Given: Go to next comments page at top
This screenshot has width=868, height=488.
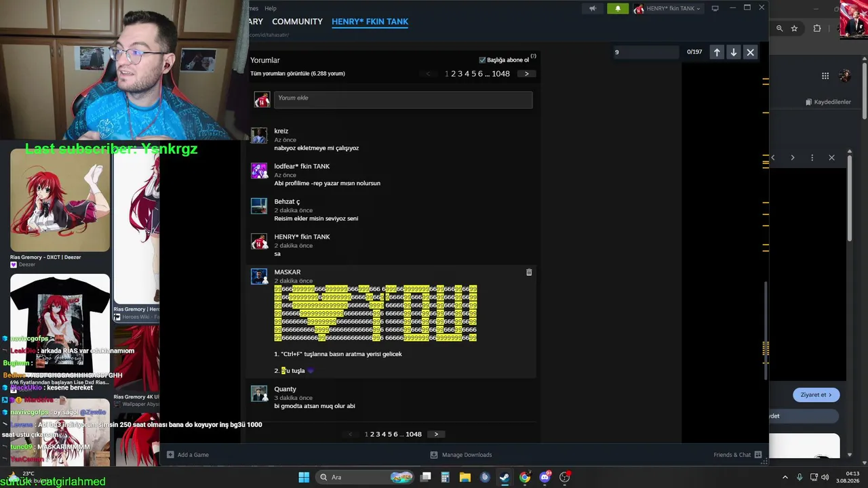Looking at the screenshot, I should (526, 74).
